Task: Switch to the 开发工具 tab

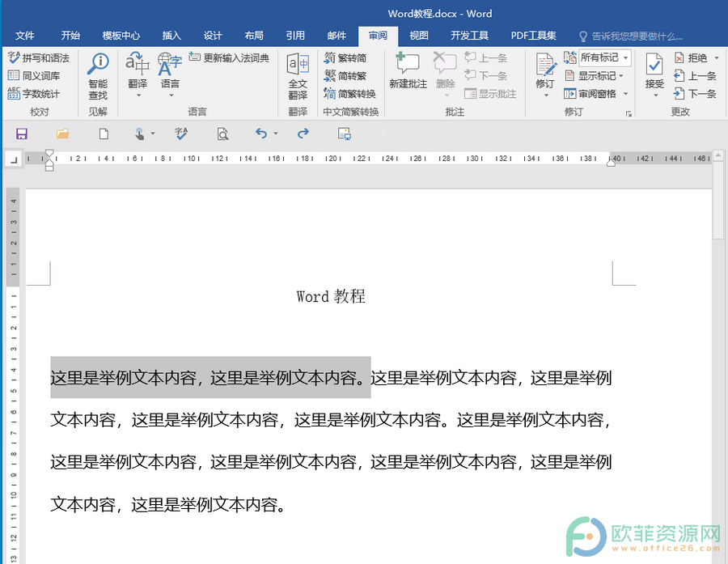Action: (x=469, y=36)
